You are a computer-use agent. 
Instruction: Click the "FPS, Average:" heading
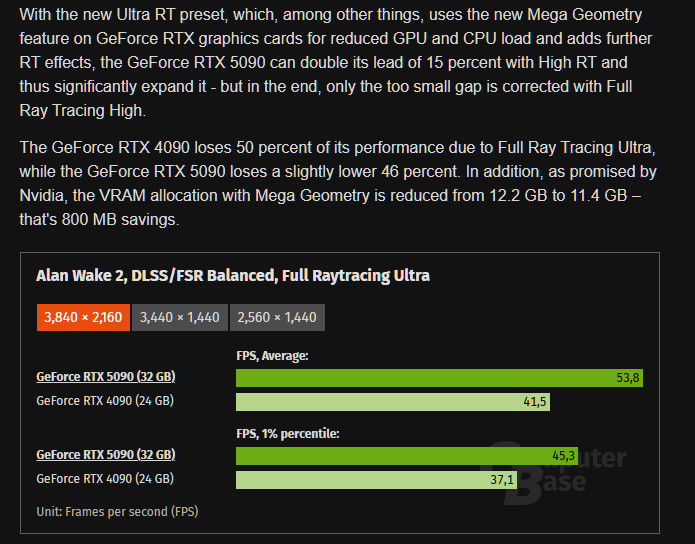tap(272, 355)
